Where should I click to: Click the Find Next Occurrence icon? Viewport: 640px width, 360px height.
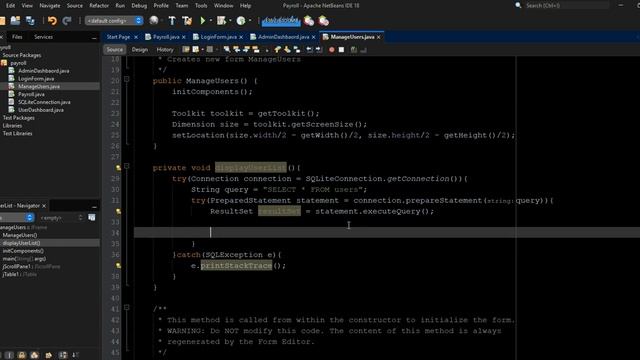[x=246, y=50]
